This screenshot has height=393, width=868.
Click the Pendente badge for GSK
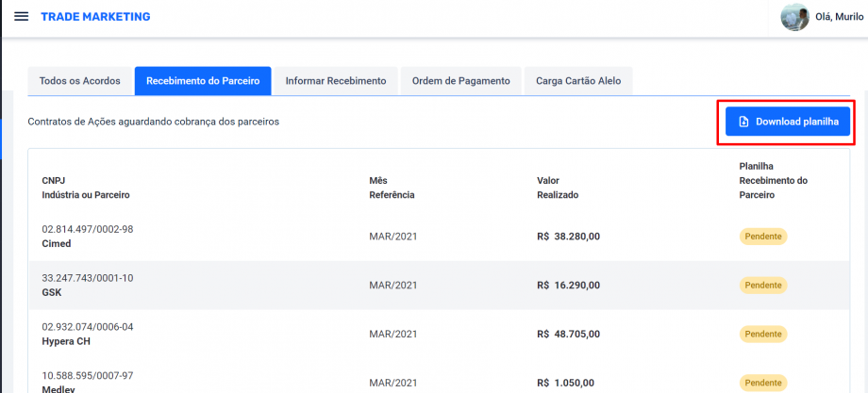(x=762, y=285)
